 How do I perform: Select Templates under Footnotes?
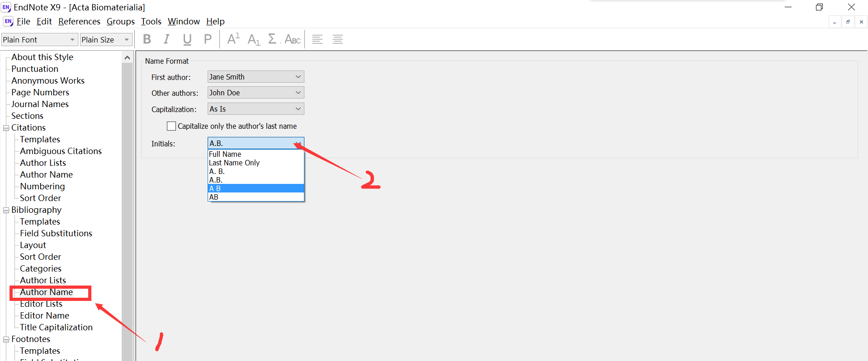coord(40,351)
